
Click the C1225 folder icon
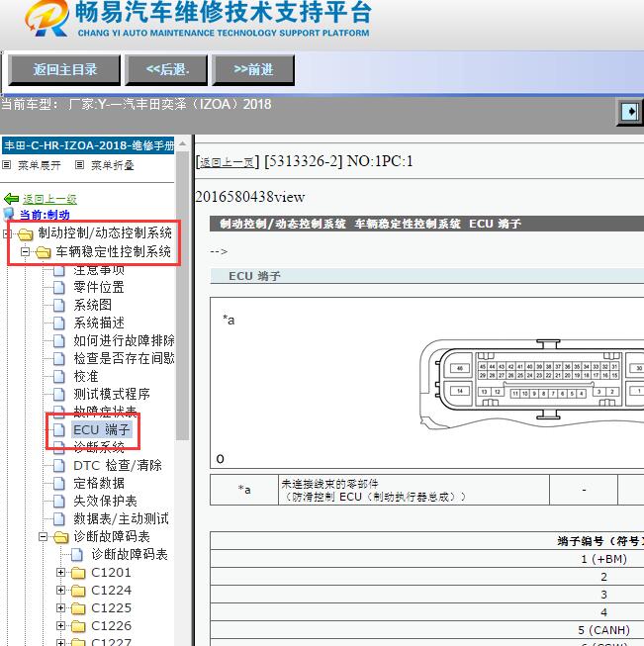(x=78, y=608)
